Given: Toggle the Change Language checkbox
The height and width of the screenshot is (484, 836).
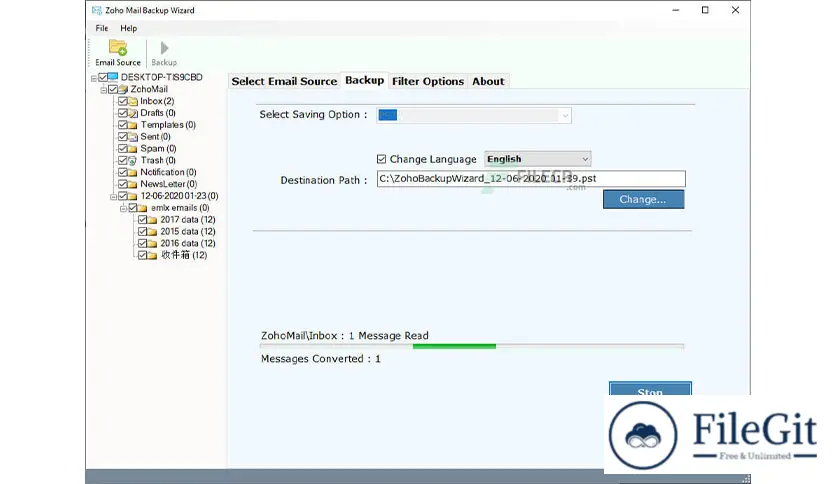Looking at the screenshot, I should (x=381, y=159).
